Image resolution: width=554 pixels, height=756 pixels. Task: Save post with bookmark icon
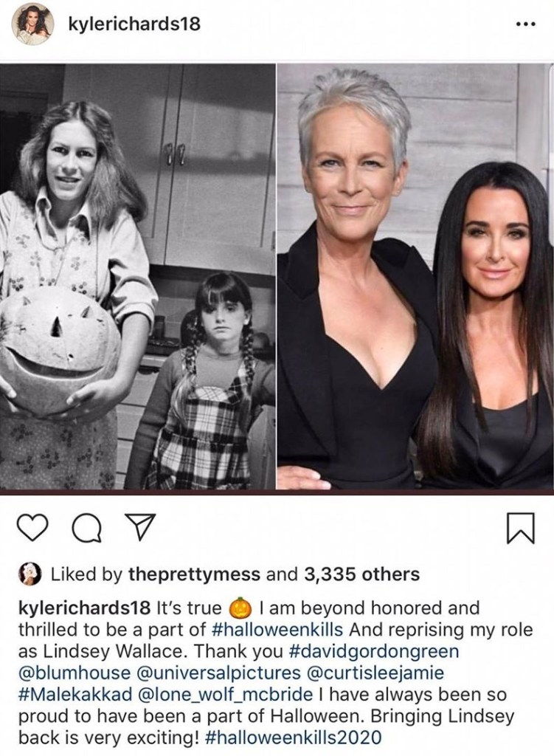[521, 529]
